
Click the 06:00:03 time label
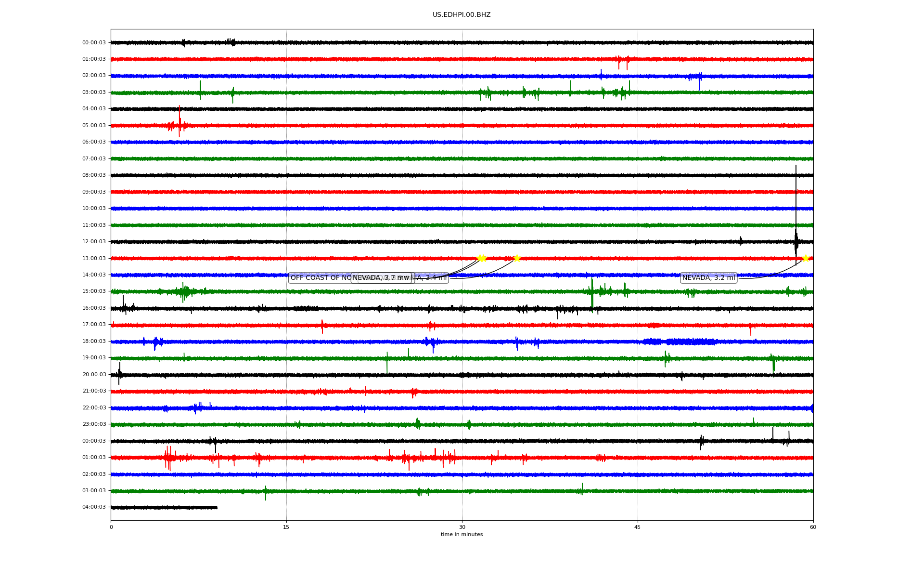tap(94, 142)
